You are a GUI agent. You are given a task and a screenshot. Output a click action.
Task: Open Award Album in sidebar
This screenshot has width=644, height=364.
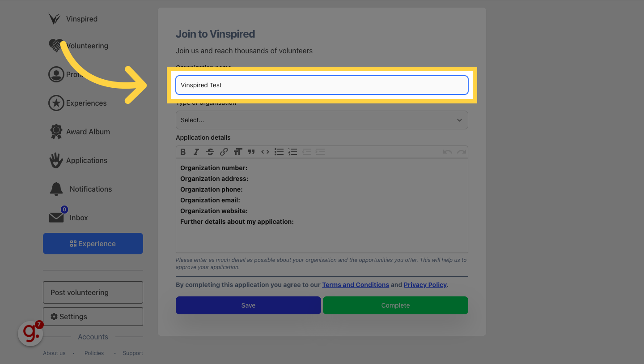(88, 132)
